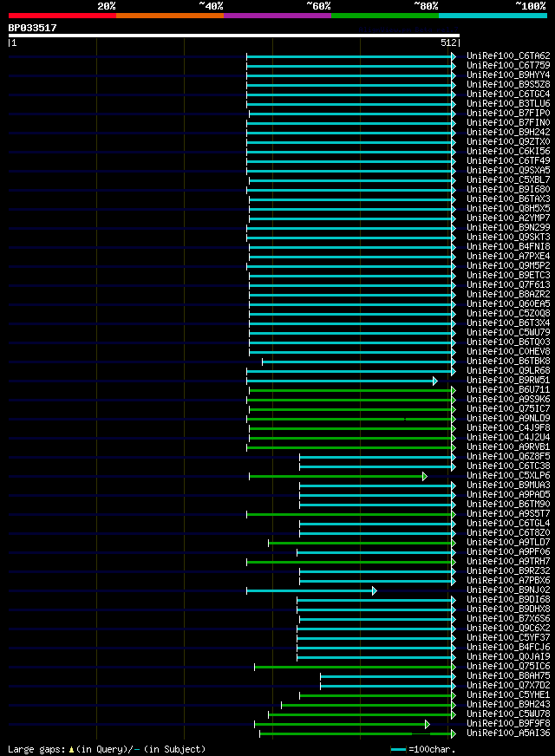
Task: Click the cyan ~100% identity legend segment
Action: (x=493, y=16)
